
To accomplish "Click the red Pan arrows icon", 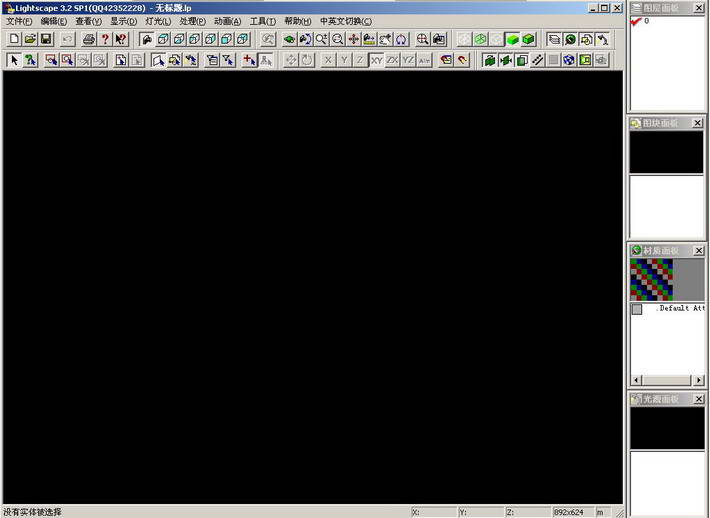I will tap(353, 39).
